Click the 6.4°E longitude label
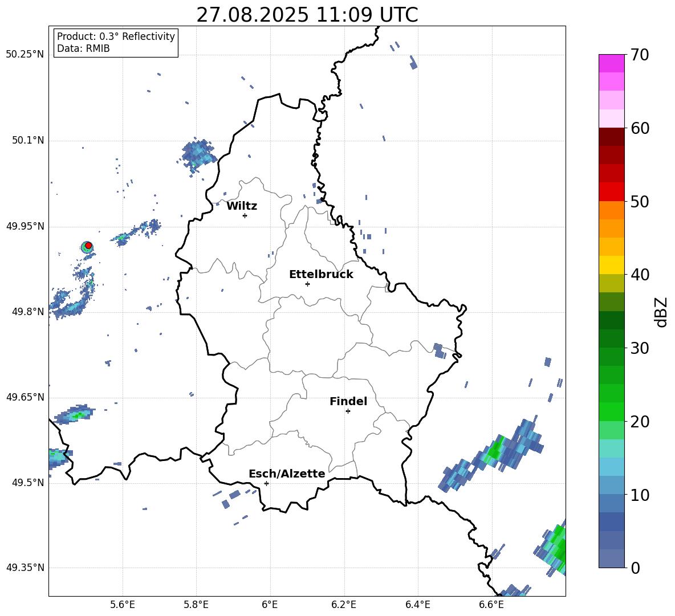 pyautogui.click(x=417, y=605)
